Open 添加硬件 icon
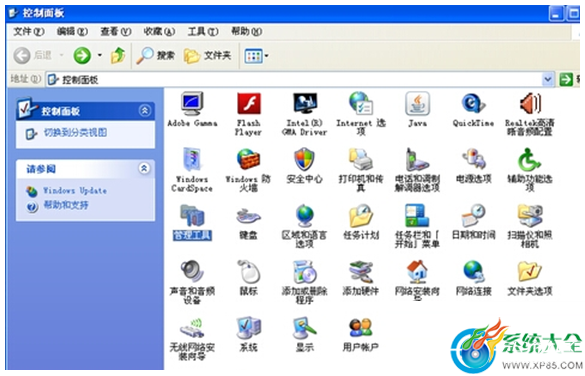 [361, 272]
